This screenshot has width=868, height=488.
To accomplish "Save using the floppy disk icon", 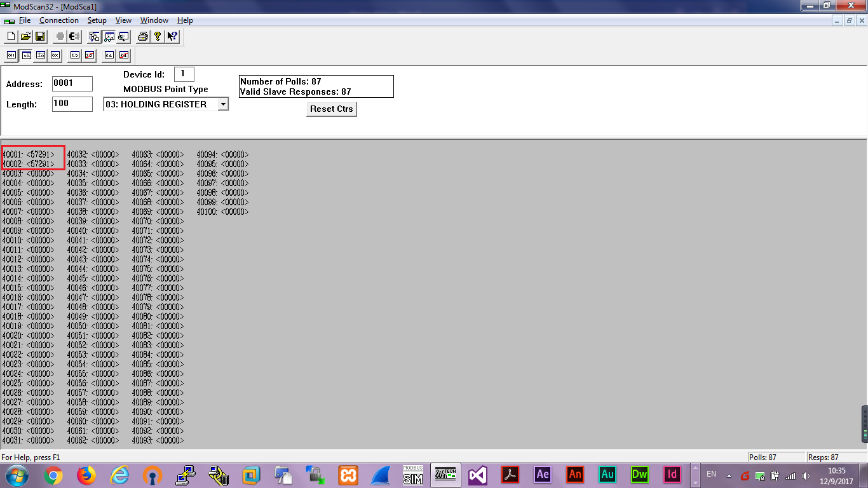I will point(40,37).
